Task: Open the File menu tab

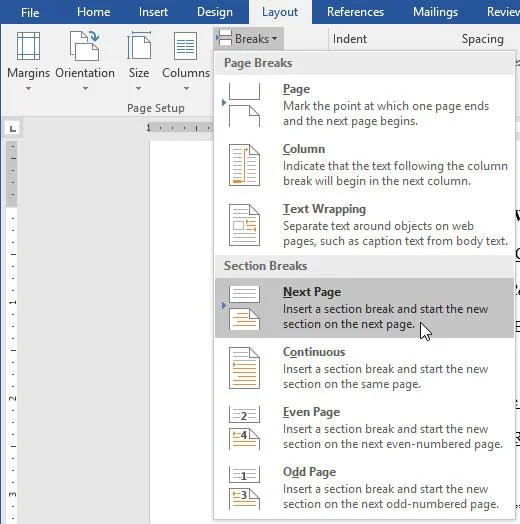Action: pos(30,12)
